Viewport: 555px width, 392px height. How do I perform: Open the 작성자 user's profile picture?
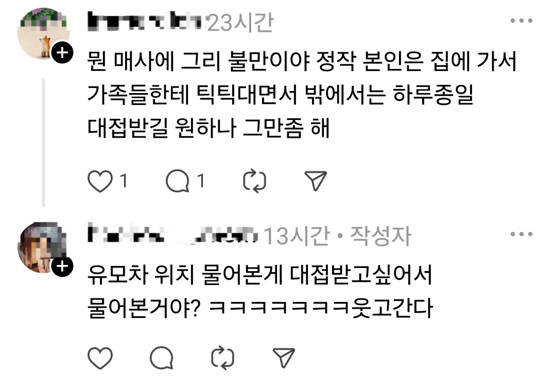(43, 247)
